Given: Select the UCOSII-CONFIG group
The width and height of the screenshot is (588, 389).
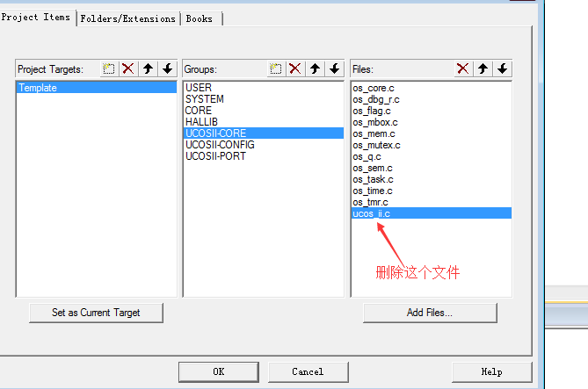Looking at the screenshot, I should tap(264, 145).
